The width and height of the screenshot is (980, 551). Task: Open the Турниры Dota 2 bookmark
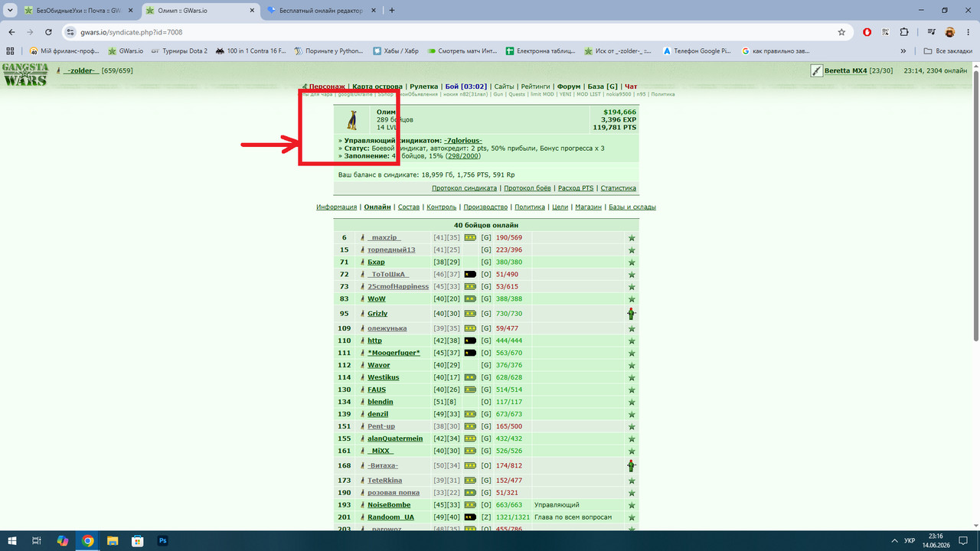pos(179,51)
